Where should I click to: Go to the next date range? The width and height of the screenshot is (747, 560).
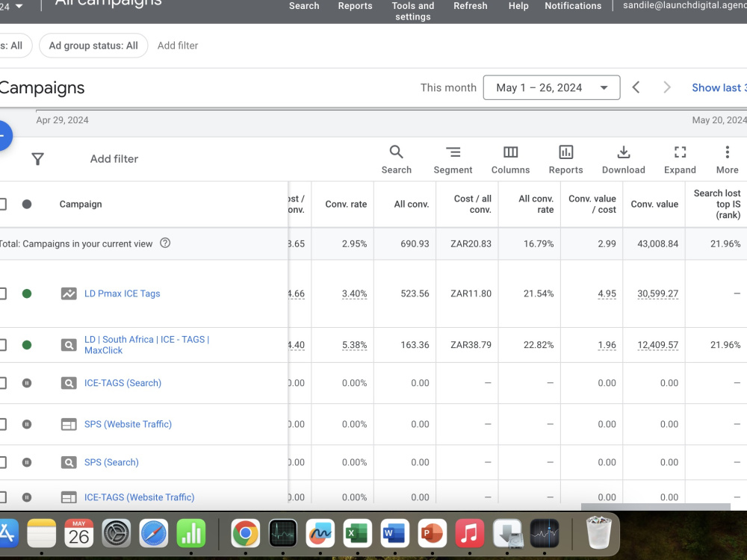click(667, 87)
